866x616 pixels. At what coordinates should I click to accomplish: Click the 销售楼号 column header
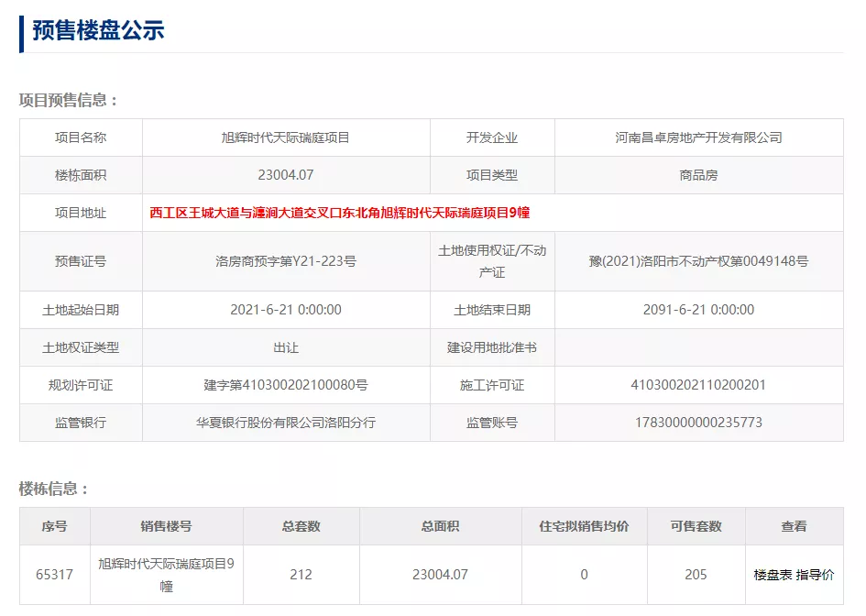click(166, 526)
